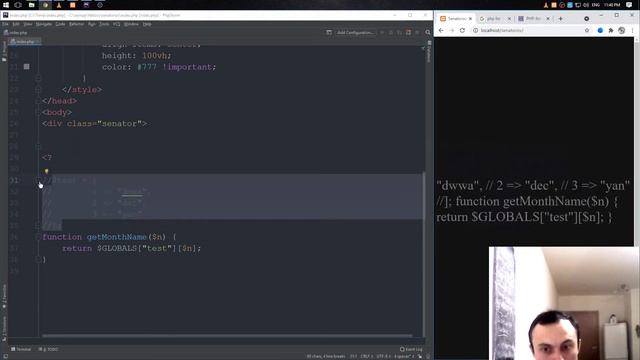Screen dimensions: 640x360
Task: Click the 4 spaces indent status item
Action: (x=404, y=356)
